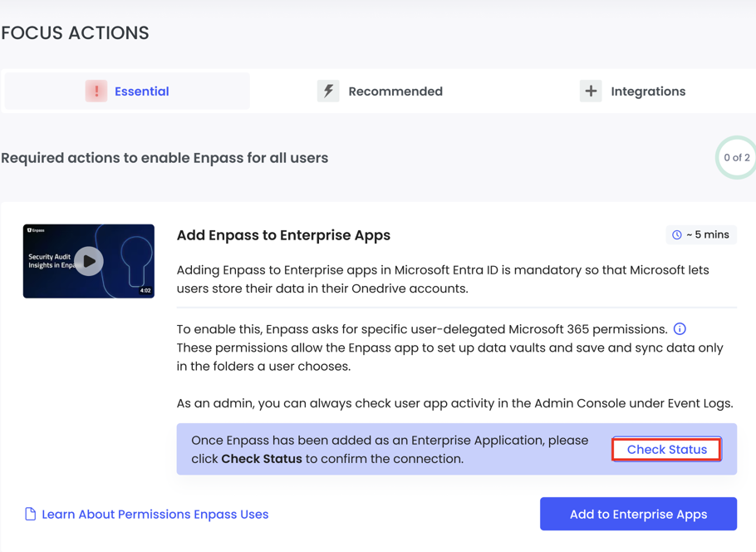The image size is (756, 552).
Task: Click the Check Status button
Action: pyautogui.click(x=666, y=449)
